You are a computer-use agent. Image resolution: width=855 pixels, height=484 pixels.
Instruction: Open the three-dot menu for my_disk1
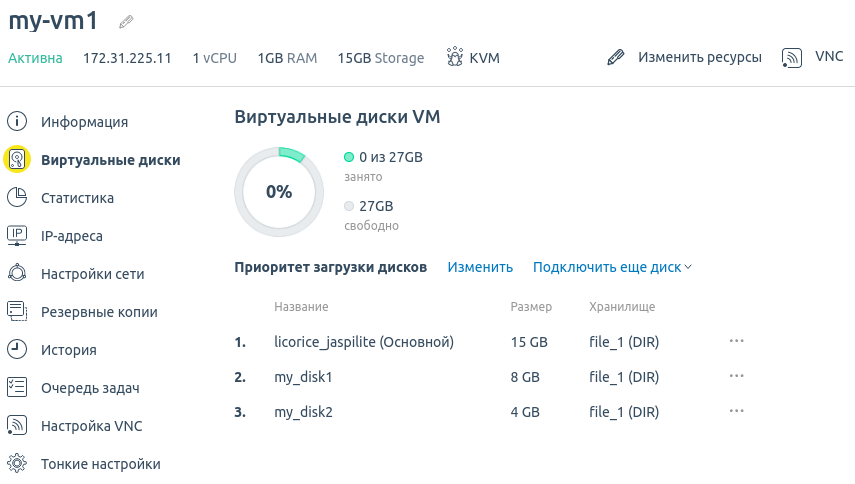(x=737, y=376)
